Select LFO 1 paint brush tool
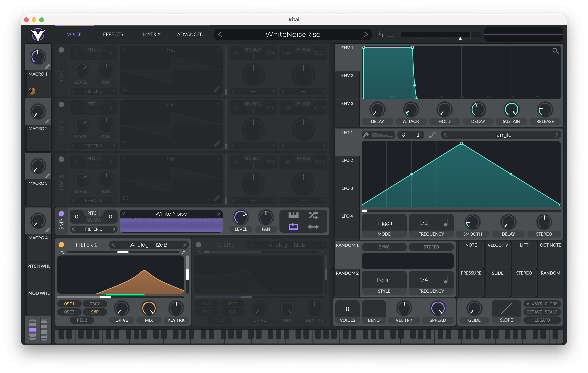The height and width of the screenshot is (373, 588). [x=366, y=135]
